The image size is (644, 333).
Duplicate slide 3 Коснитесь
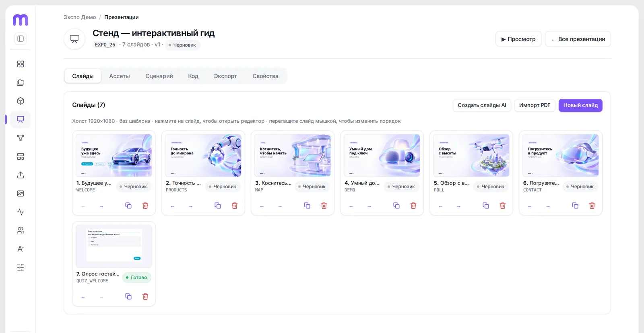click(307, 206)
